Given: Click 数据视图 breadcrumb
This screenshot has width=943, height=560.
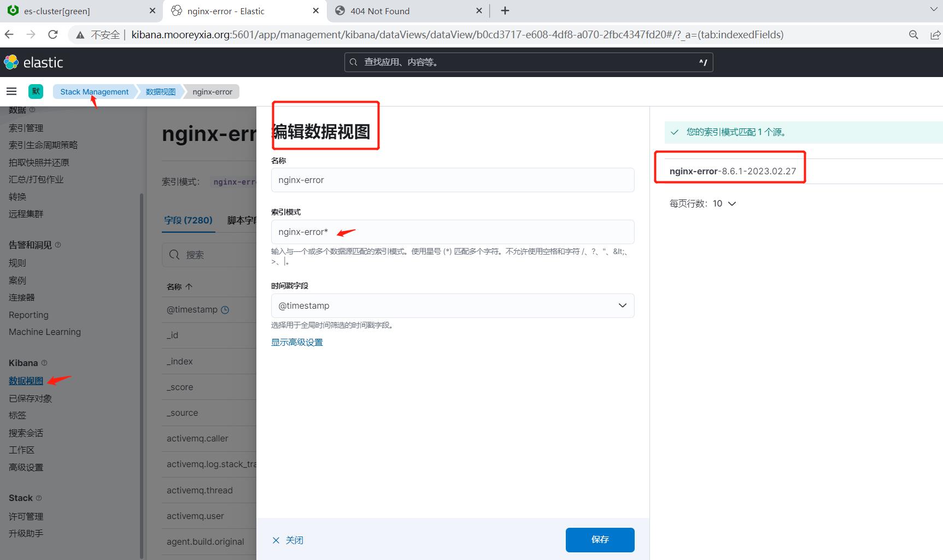Looking at the screenshot, I should 161,92.
